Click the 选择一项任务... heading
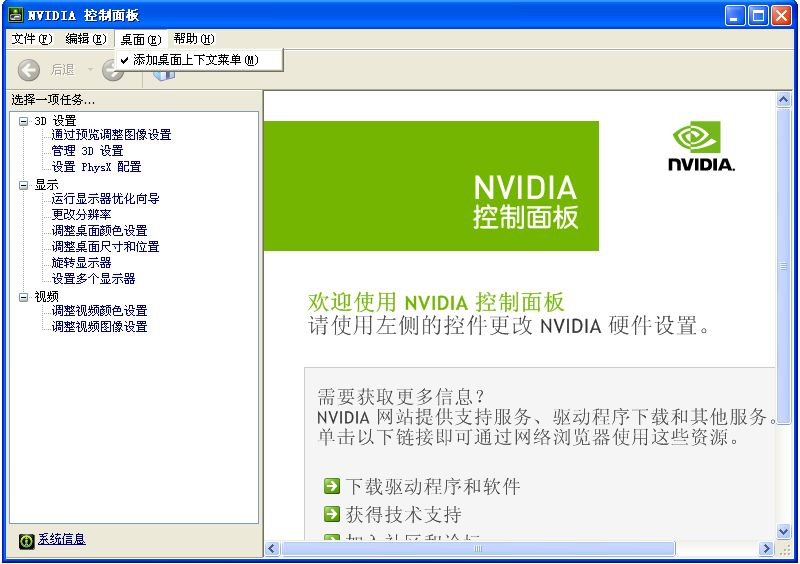 coord(53,100)
